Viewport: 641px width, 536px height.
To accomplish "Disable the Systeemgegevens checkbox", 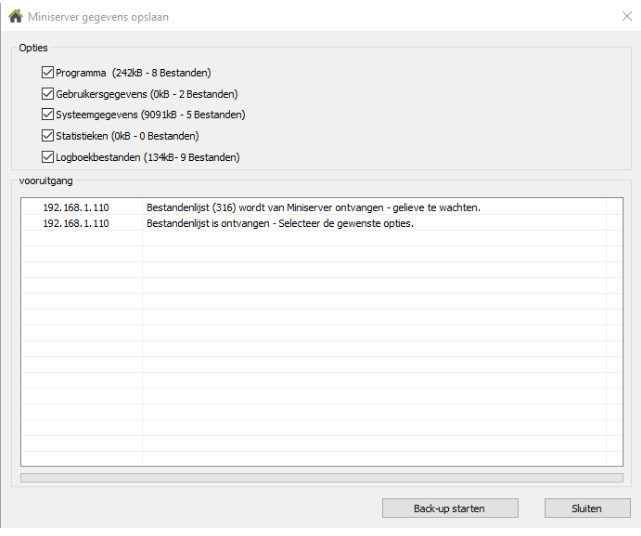I will tap(48, 114).
